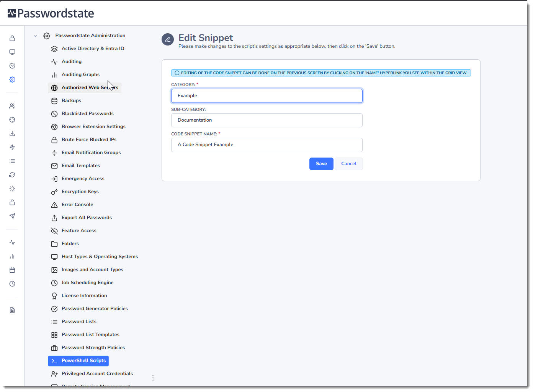Open Blacklisted Passwords

(88, 114)
